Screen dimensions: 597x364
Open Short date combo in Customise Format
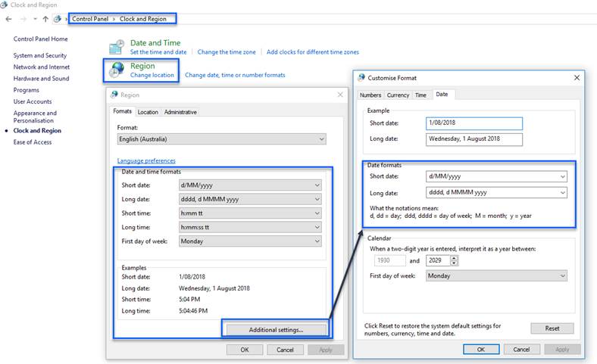coord(496,176)
